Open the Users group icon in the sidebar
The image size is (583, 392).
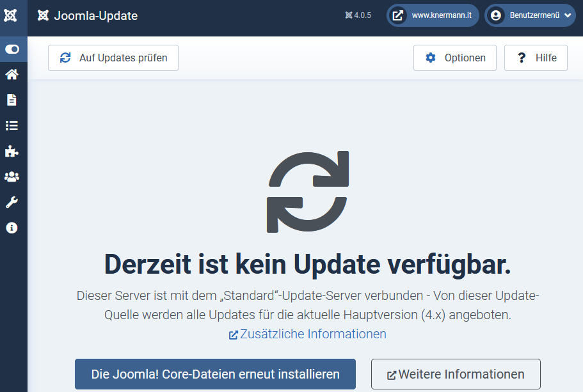coord(12,177)
